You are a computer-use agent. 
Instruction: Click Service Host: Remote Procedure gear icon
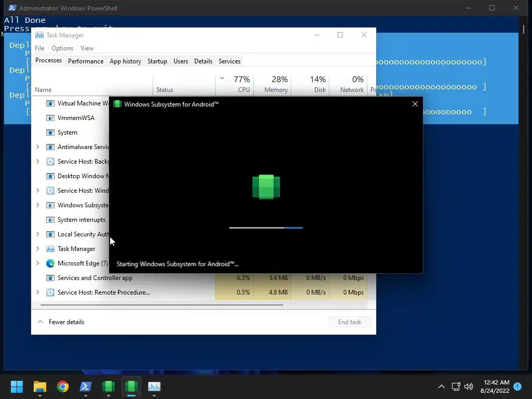pyautogui.click(x=50, y=292)
